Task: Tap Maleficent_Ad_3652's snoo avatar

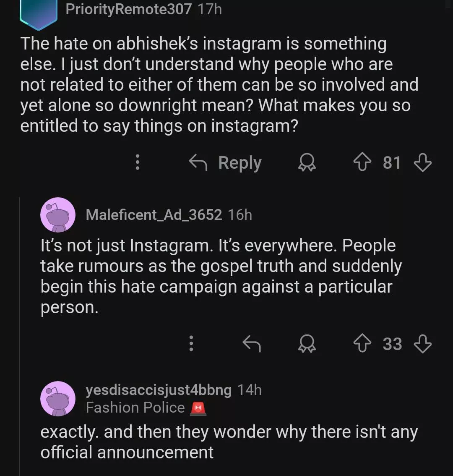Action: pos(58,215)
